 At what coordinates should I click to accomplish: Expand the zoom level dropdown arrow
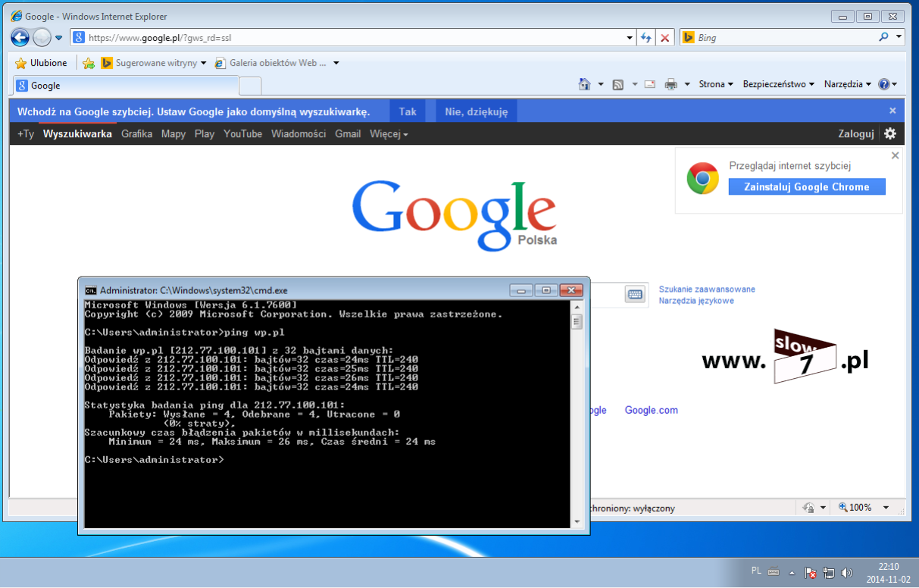click(x=887, y=508)
